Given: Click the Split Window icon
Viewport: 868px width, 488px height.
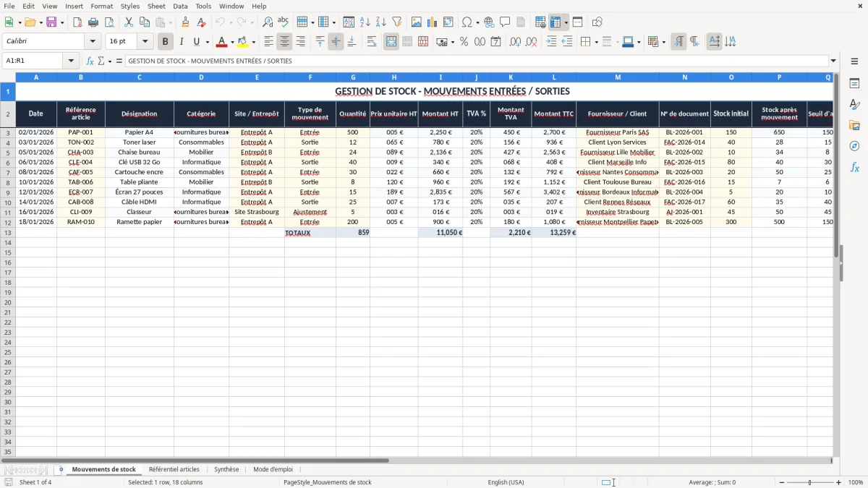Looking at the screenshot, I should (x=578, y=22).
